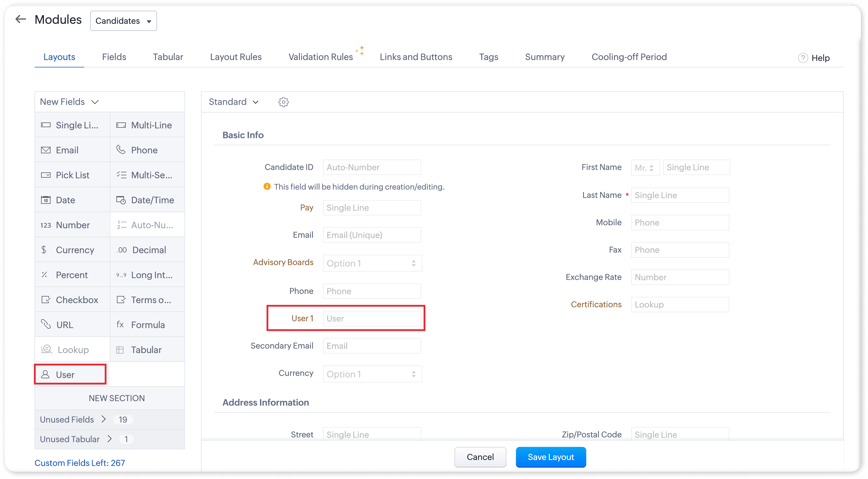Click the back arrow beside Modules
The height and width of the screenshot is (479, 868).
click(21, 19)
